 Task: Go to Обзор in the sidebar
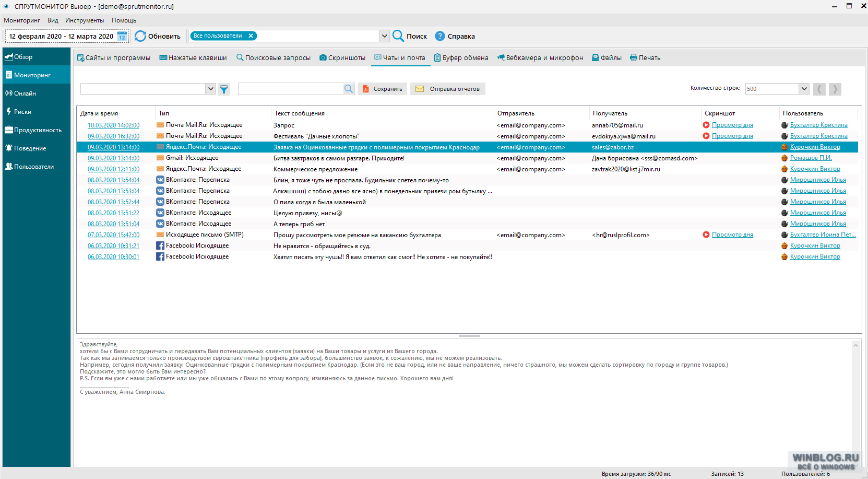(37, 57)
